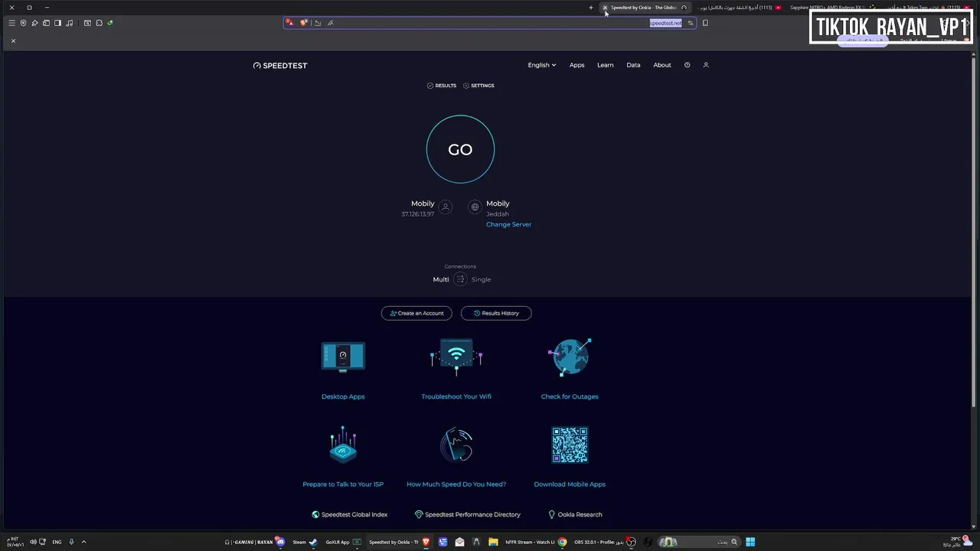
Task: Open Download Mobile Apps link
Action: (x=570, y=484)
